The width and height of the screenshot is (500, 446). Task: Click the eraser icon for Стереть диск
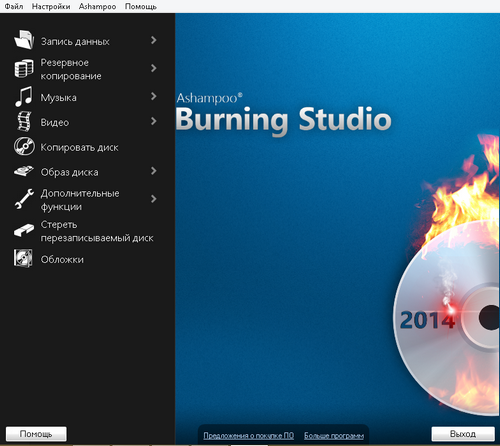24,230
